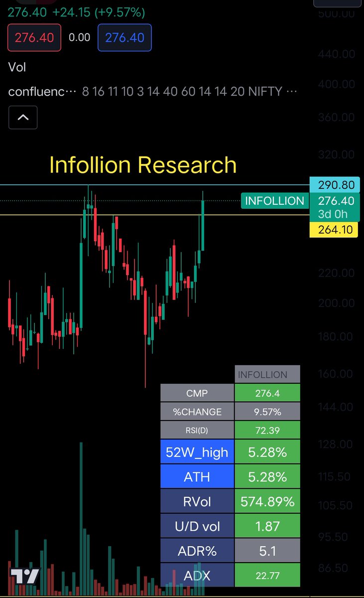This screenshot has width=364, height=598.
Task: Click the 52W_high row label
Action: click(197, 452)
